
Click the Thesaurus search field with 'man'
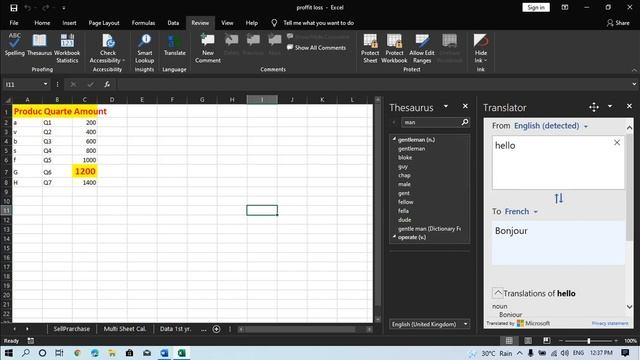pyautogui.click(x=431, y=122)
